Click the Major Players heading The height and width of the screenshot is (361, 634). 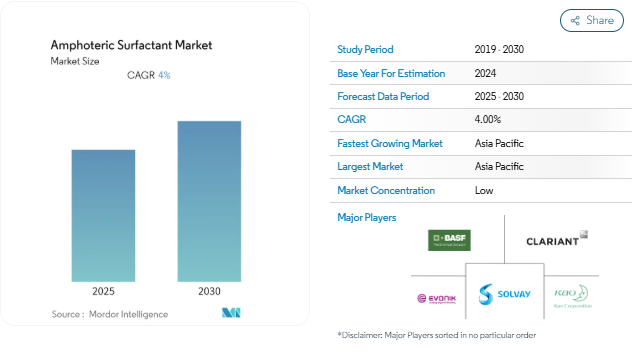click(x=367, y=217)
